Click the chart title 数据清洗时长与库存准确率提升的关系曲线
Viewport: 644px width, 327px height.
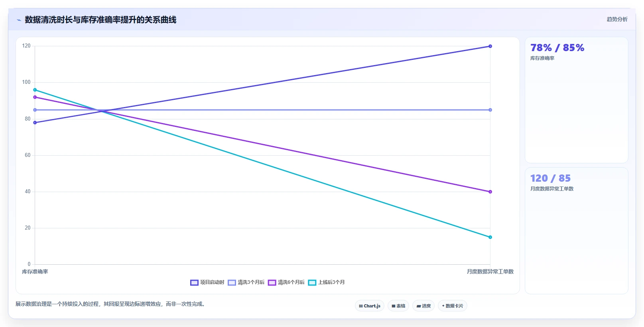point(100,20)
